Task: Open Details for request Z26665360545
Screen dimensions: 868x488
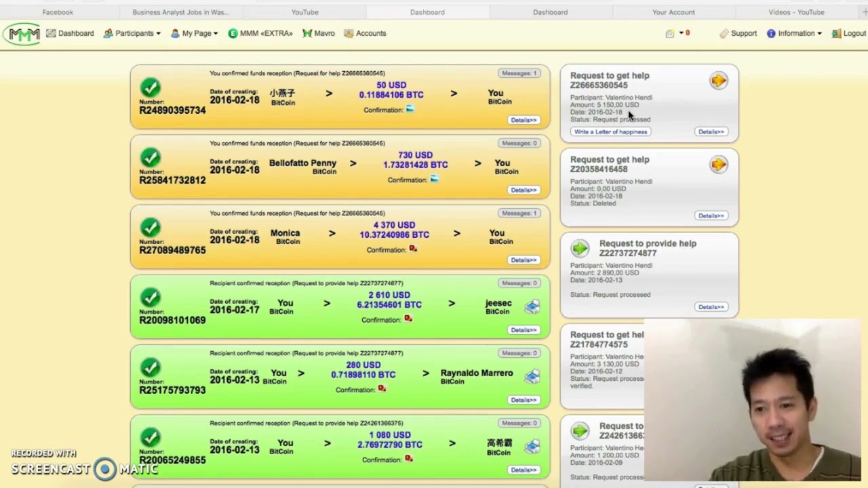Action: [x=711, y=131]
